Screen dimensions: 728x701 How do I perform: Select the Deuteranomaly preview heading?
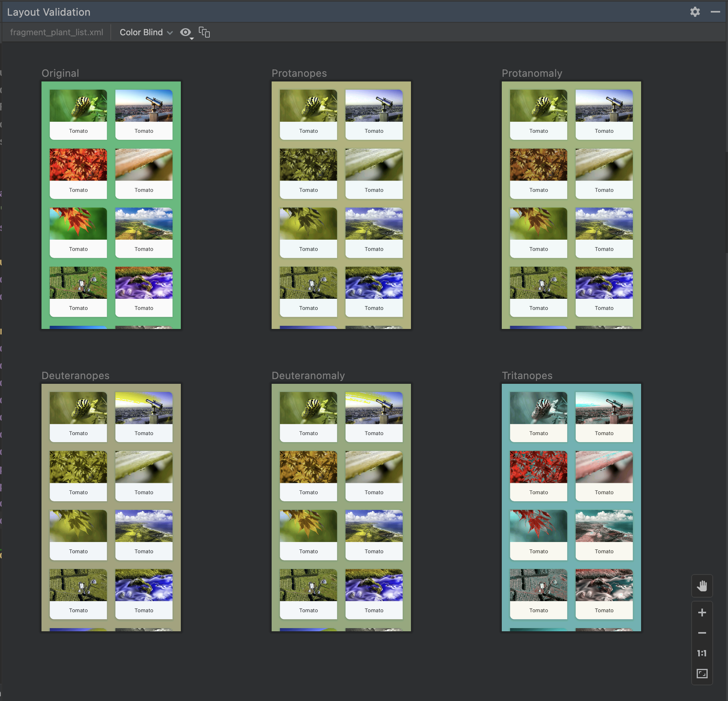point(307,375)
